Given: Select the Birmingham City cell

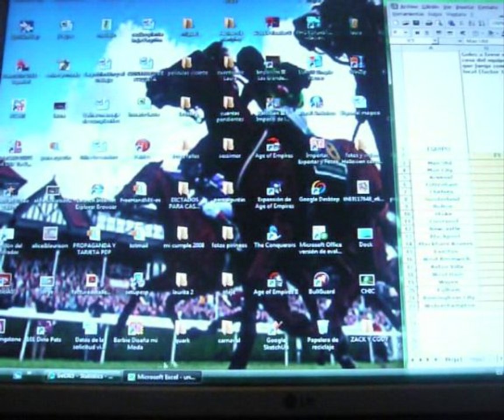Looking at the screenshot, I should pyautogui.click(x=449, y=298).
